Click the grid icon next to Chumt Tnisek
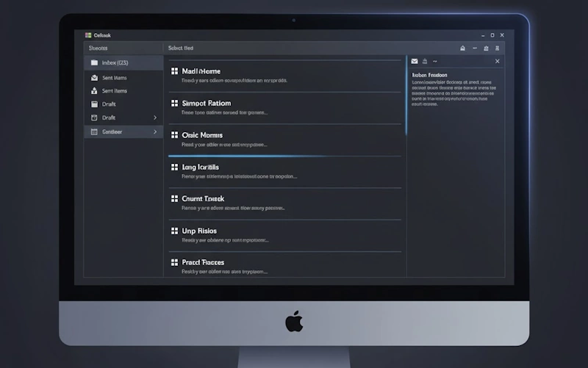This screenshot has width=588, height=368. pyautogui.click(x=174, y=199)
